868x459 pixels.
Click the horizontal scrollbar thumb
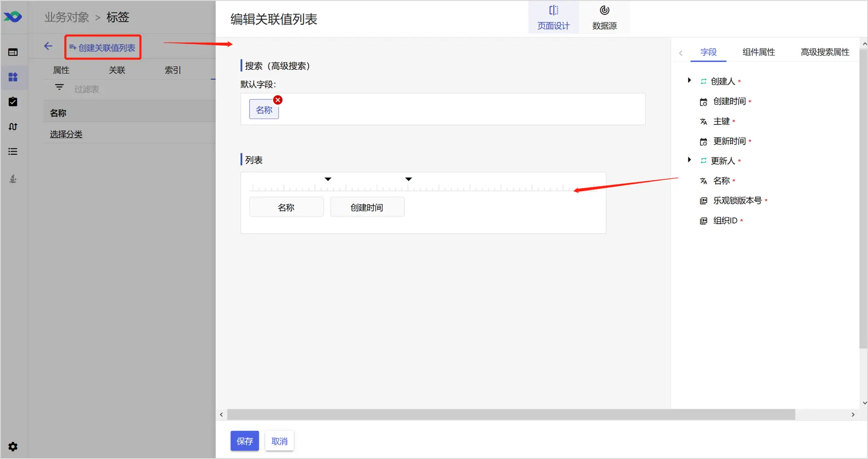(511, 414)
